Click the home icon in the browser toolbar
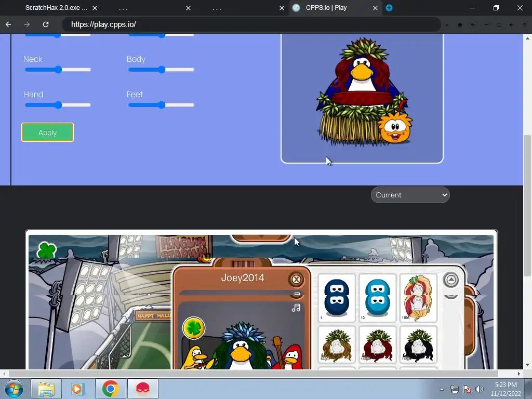The width and height of the screenshot is (532, 399). pos(460,25)
